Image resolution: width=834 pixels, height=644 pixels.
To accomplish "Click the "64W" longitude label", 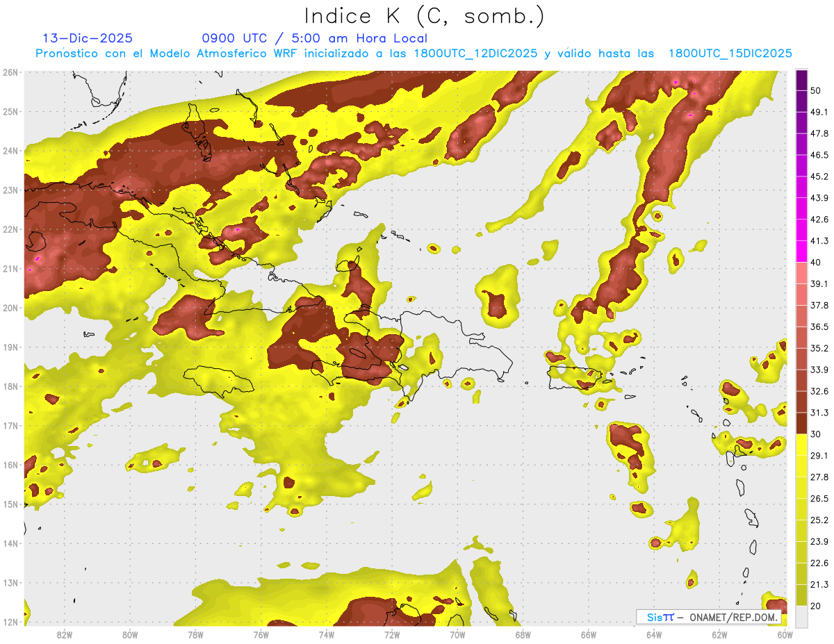I will tap(654, 635).
